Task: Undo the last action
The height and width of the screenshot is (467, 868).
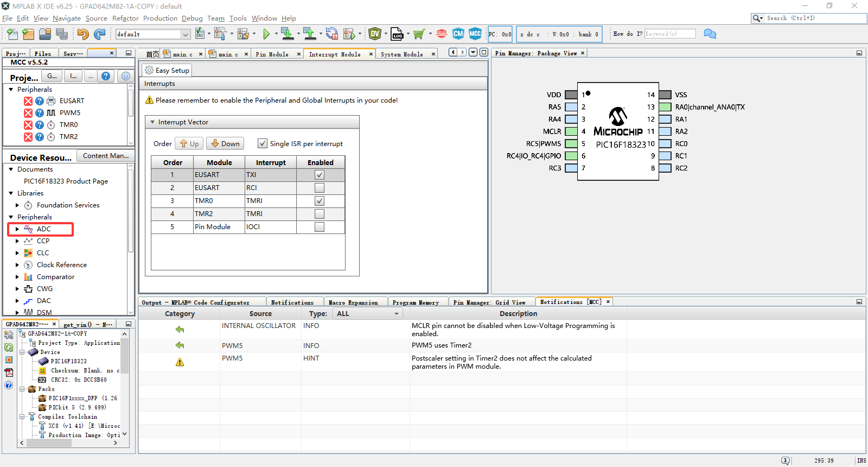Action: click(x=83, y=34)
